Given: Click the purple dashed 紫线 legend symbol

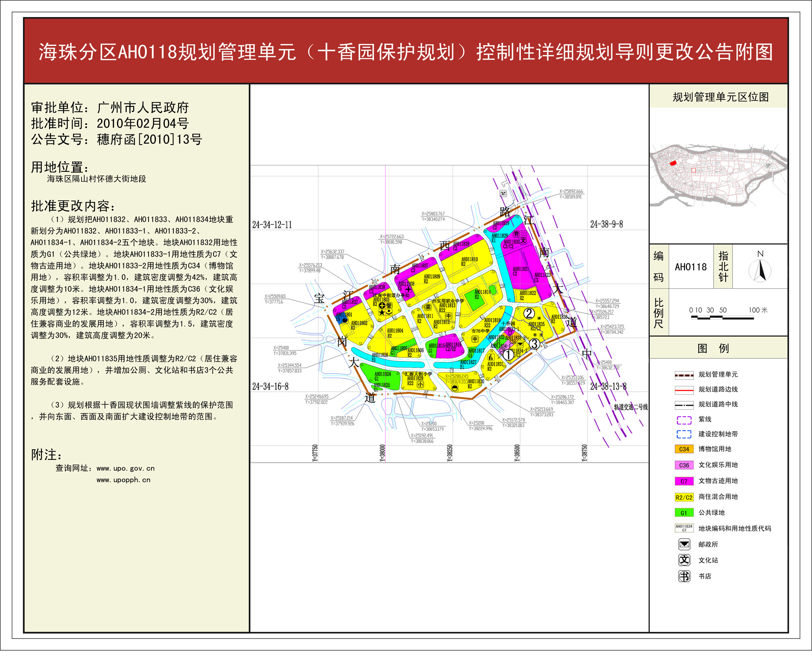Looking at the screenshot, I should click(x=684, y=420).
